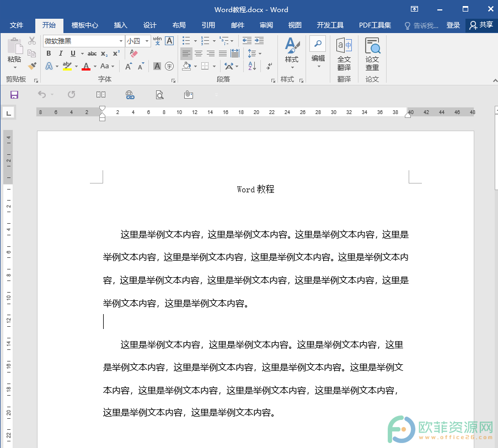Switch to the 布局 Layout tab
The height and width of the screenshot is (448, 498).
[x=179, y=25]
